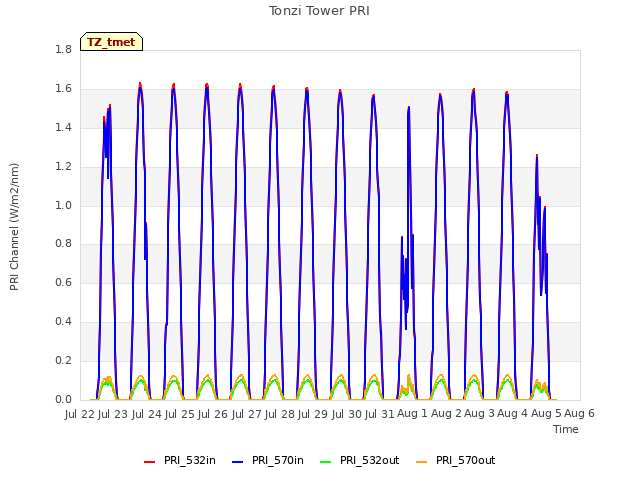Select the PRI_570out legend label
The image size is (640, 480).
pos(466,460)
